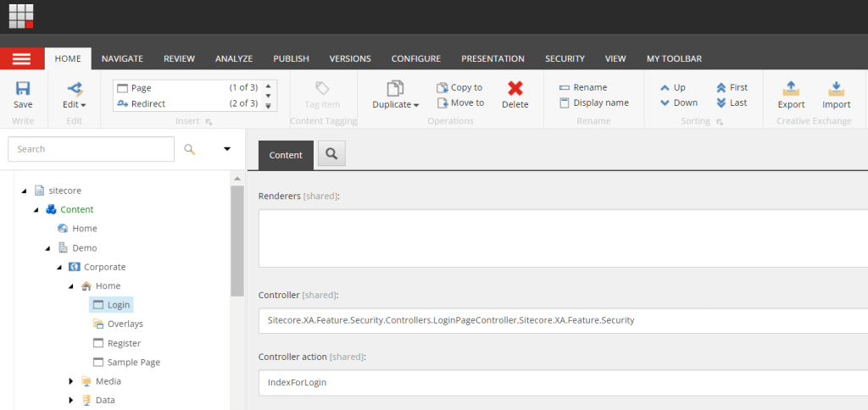The image size is (868, 410).
Task: Open the red hamburger menu button
Action: pyautogui.click(x=21, y=58)
